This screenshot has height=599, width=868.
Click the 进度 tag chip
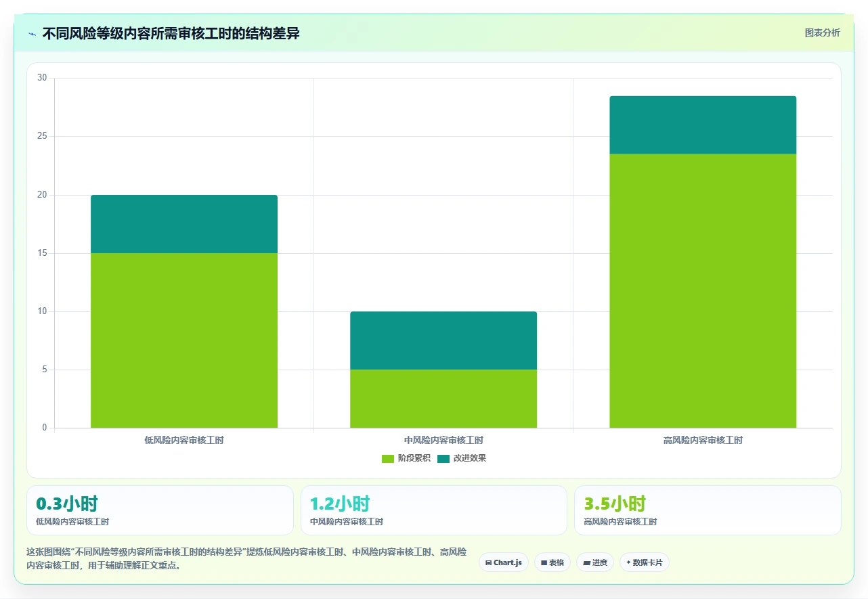[x=594, y=562]
